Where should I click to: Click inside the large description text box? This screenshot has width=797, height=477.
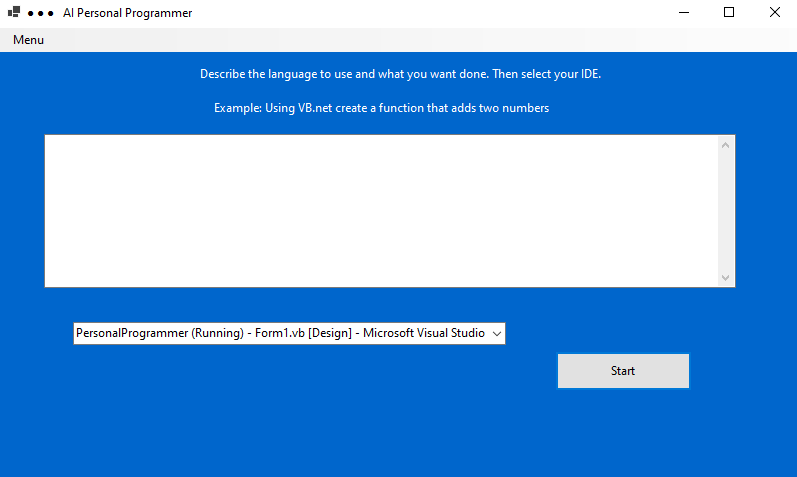(x=380, y=210)
